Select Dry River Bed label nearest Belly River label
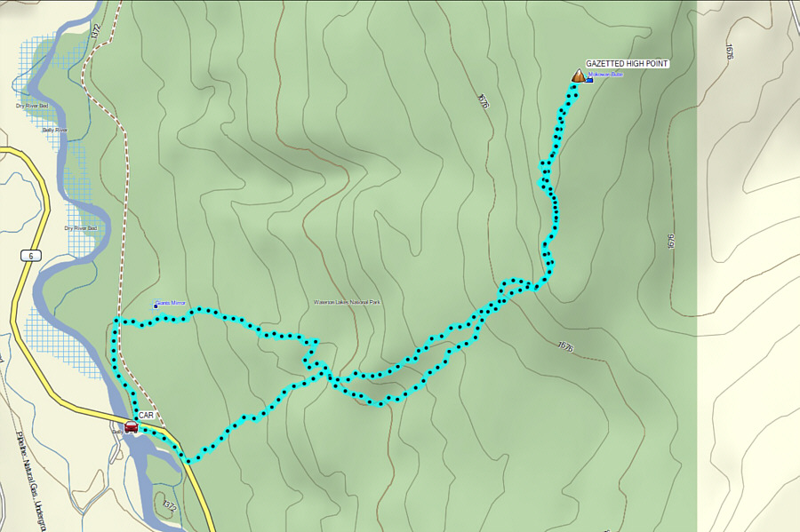The width and height of the screenshot is (800, 532). (32, 106)
